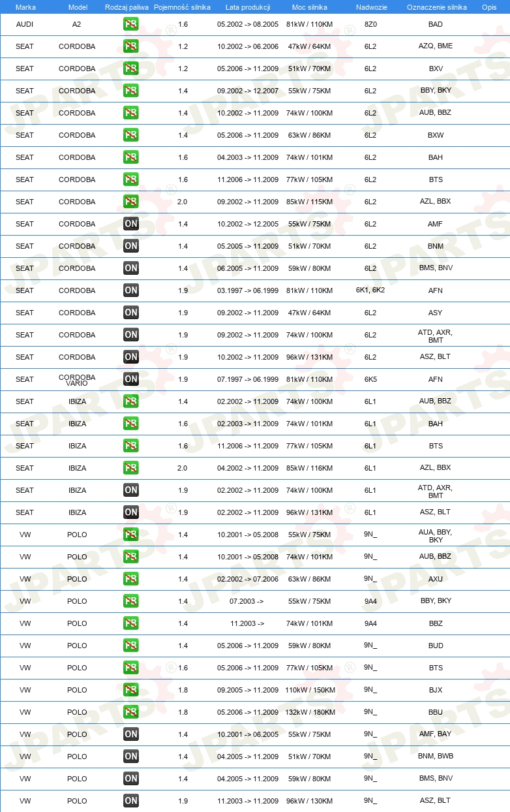The width and height of the screenshot is (510, 812).
Task: Select the Lata produkcji column header
Action: [247, 7]
